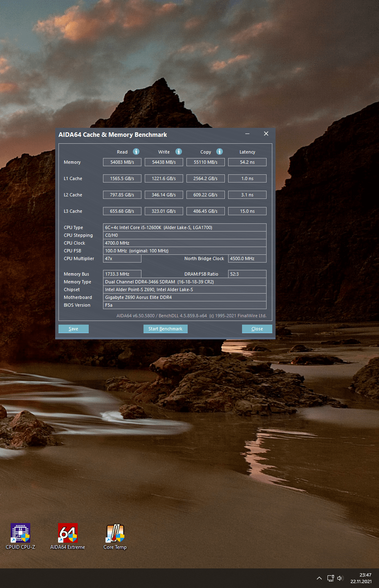
Task: Click Start Benchmark
Action: tap(165, 329)
